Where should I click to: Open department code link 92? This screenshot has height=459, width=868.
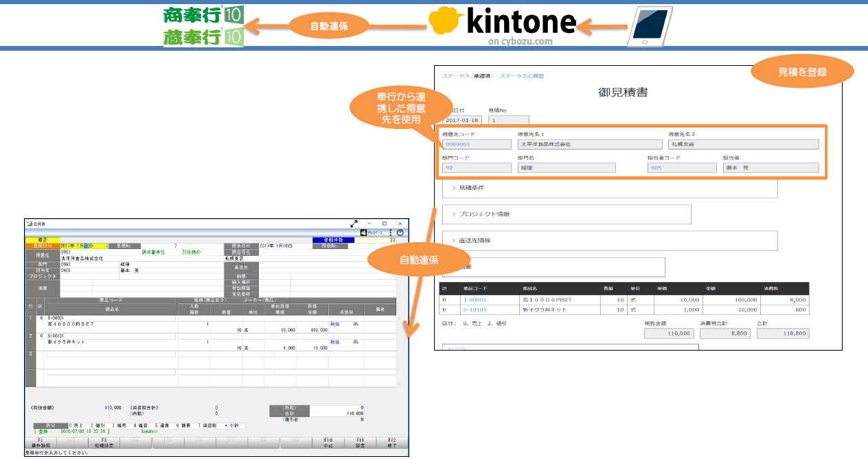click(x=449, y=167)
